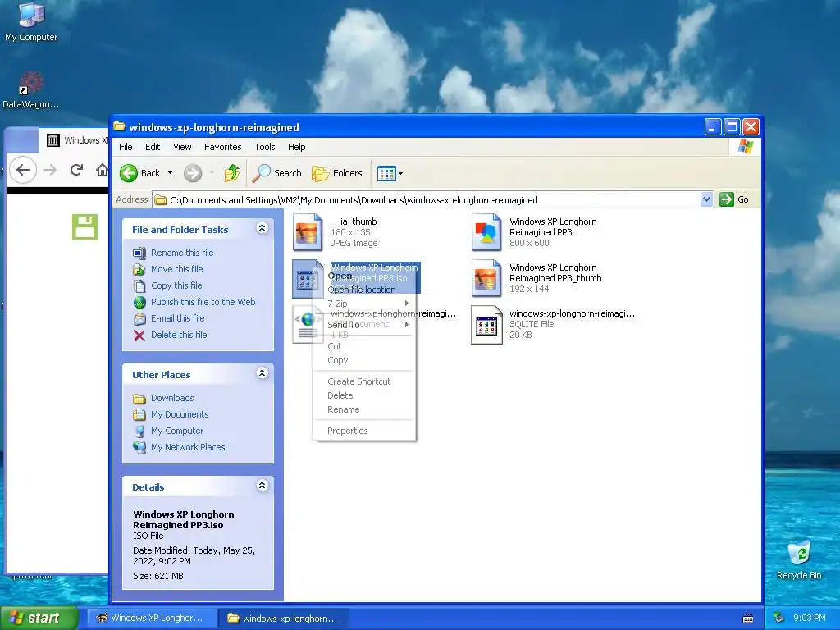
Task: Open the Recycle Bin on desktop
Action: [x=799, y=560]
